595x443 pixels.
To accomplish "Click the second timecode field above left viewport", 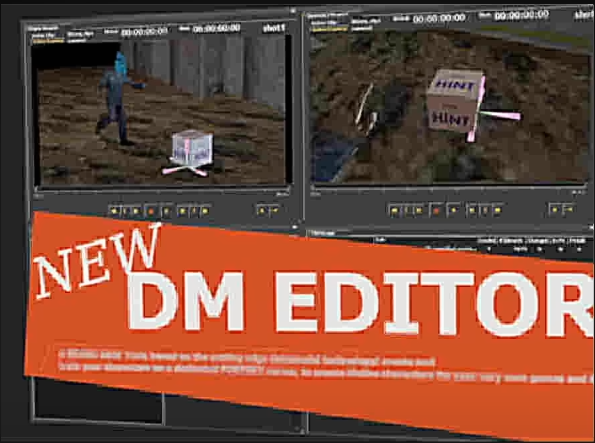I will click(x=216, y=29).
